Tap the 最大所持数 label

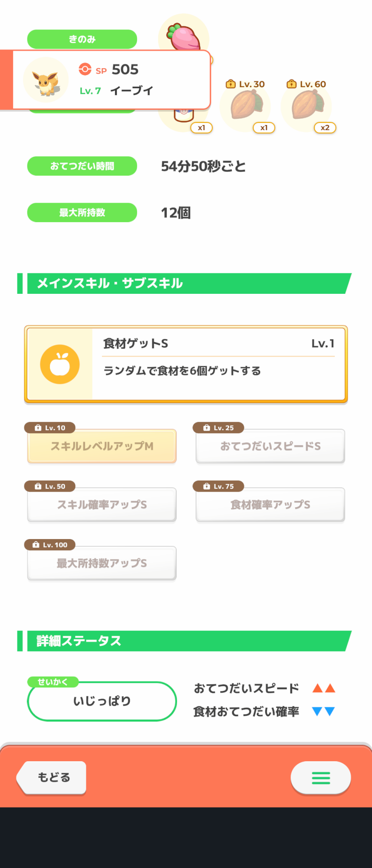(82, 213)
